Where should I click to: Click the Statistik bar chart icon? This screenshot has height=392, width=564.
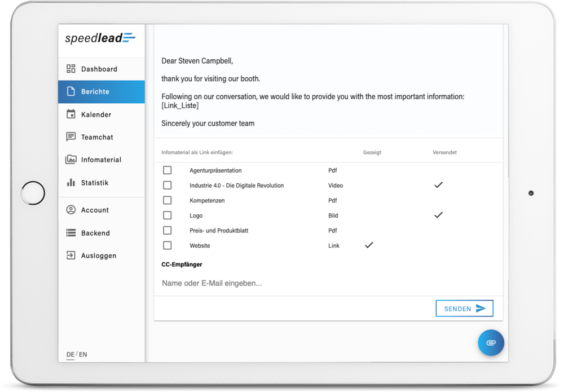coord(71,183)
